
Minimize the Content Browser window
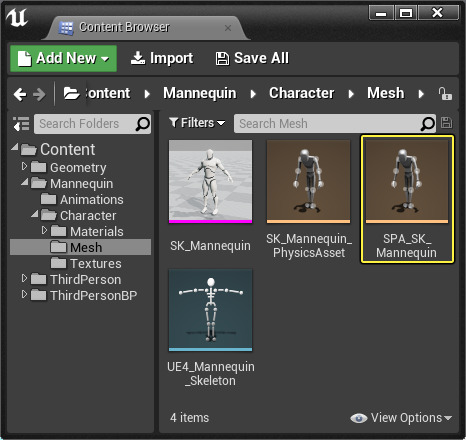381,13
